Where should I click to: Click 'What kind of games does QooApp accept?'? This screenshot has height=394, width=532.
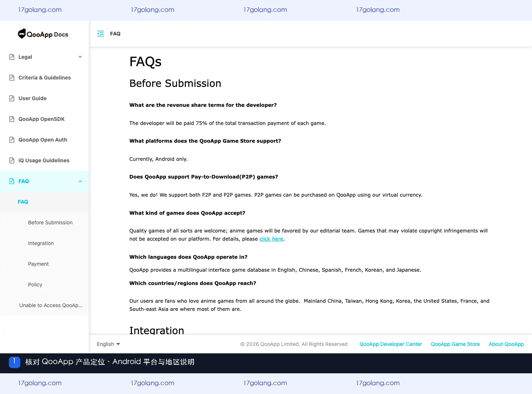click(x=187, y=213)
